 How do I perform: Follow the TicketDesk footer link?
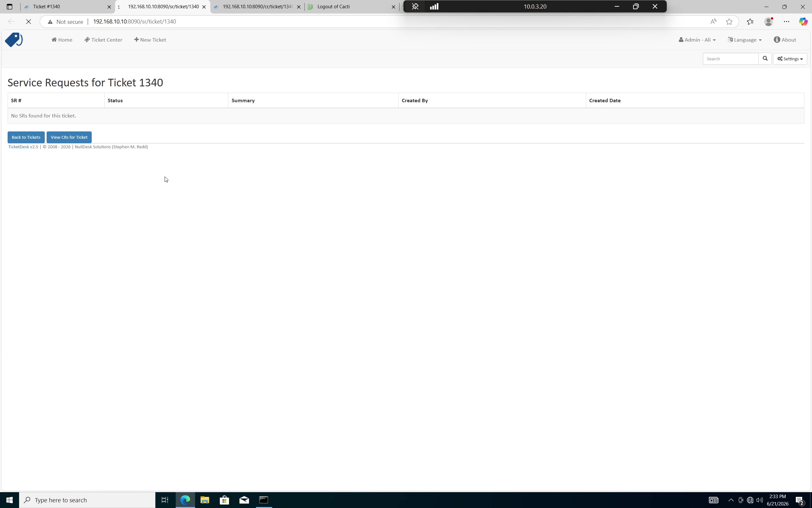(x=18, y=147)
